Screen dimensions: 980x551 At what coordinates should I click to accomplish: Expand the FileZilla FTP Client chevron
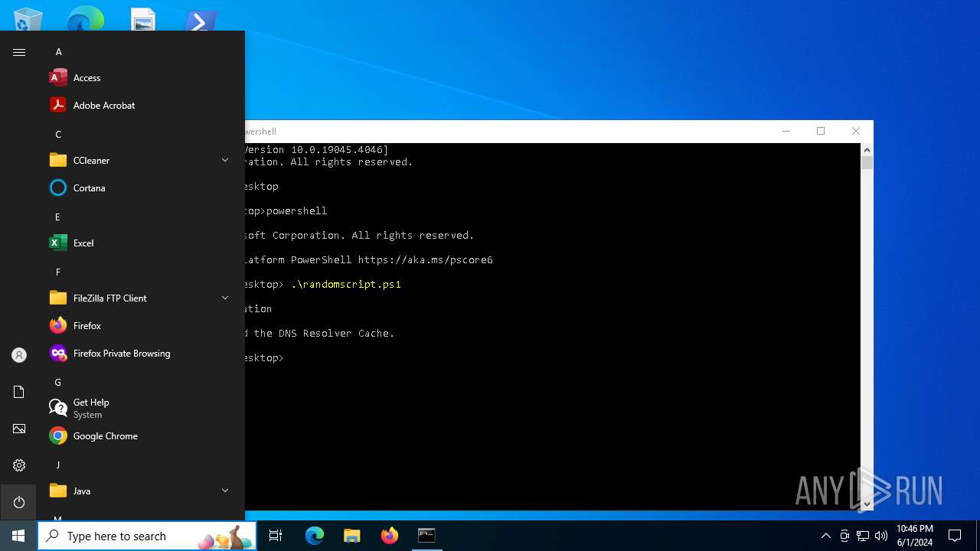click(225, 298)
